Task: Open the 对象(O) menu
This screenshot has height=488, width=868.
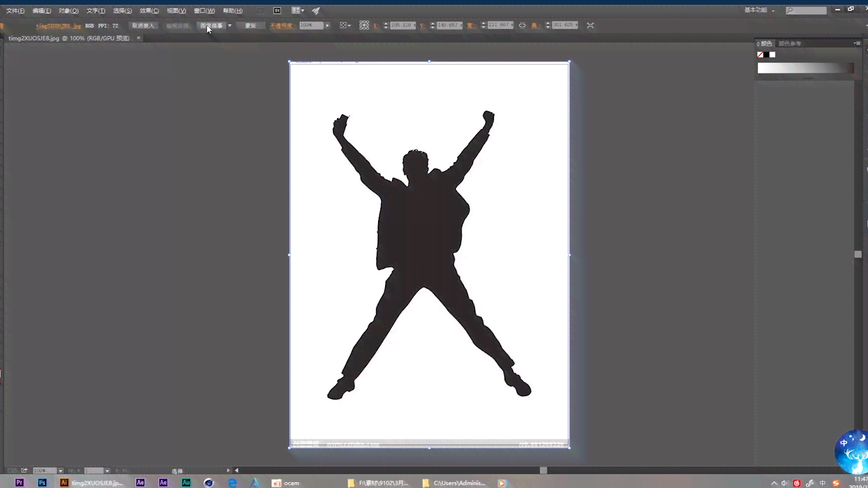Action: coord(68,10)
